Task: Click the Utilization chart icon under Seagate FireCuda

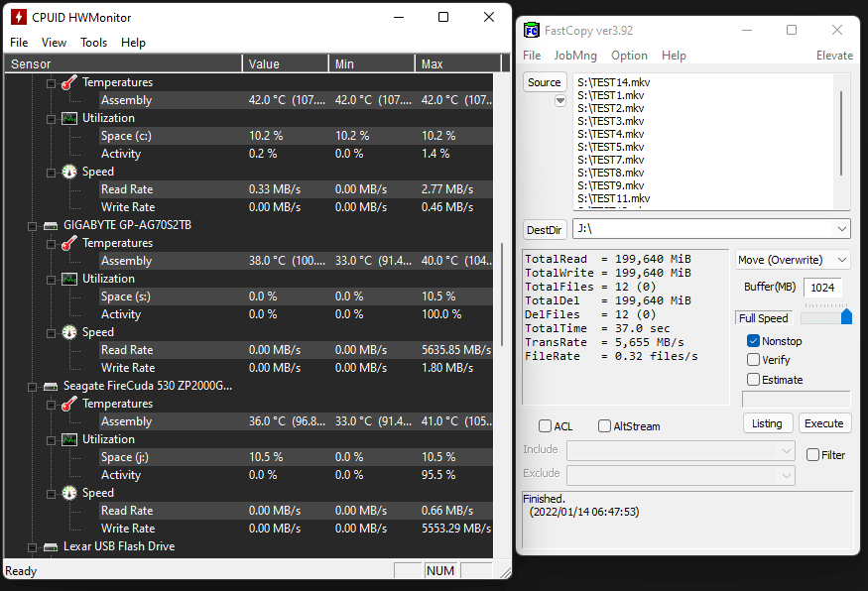Action: [69, 439]
